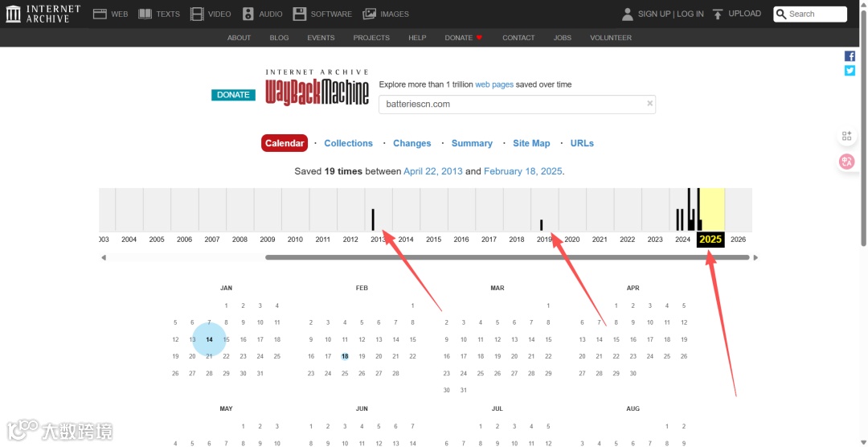This screenshot has height=447, width=868.
Task: Click the user avatar sign-up icon
Action: click(627, 14)
